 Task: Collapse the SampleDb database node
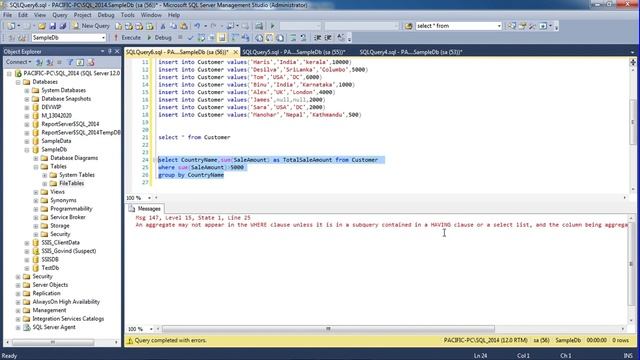click(27, 150)
